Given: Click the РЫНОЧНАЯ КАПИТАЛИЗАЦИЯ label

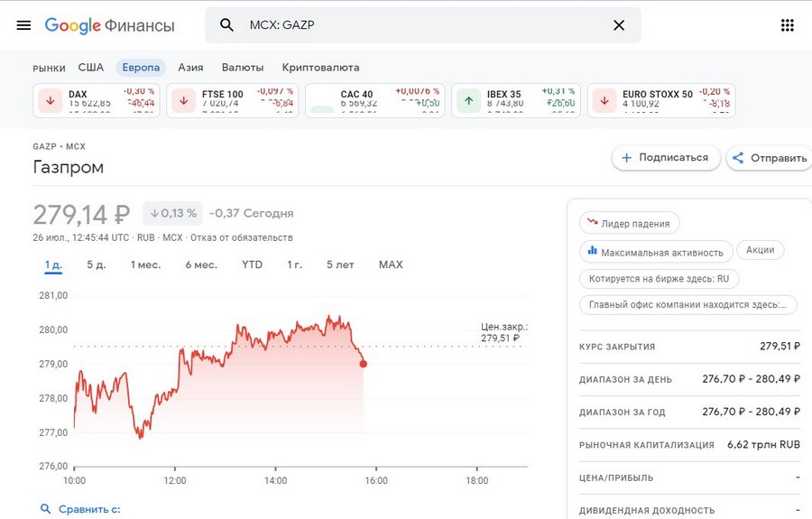Looking at the screenshot, I should tap(646, 445).
